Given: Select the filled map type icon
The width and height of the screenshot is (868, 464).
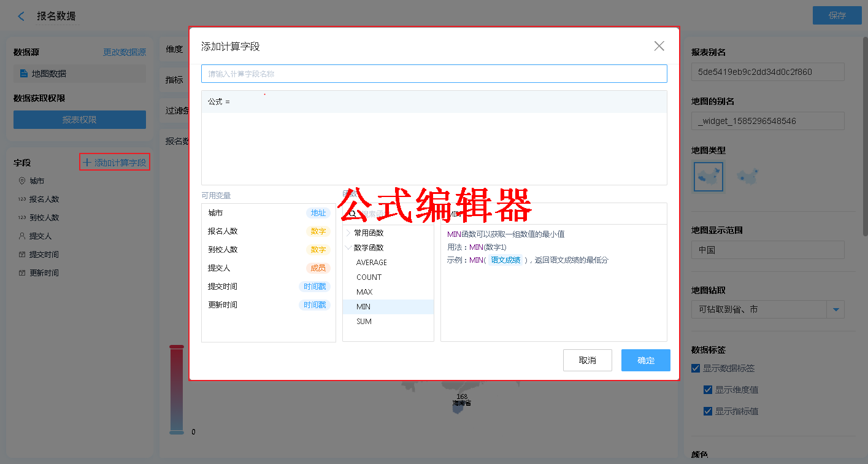Looking at the screenshot, I should [708, 177].
